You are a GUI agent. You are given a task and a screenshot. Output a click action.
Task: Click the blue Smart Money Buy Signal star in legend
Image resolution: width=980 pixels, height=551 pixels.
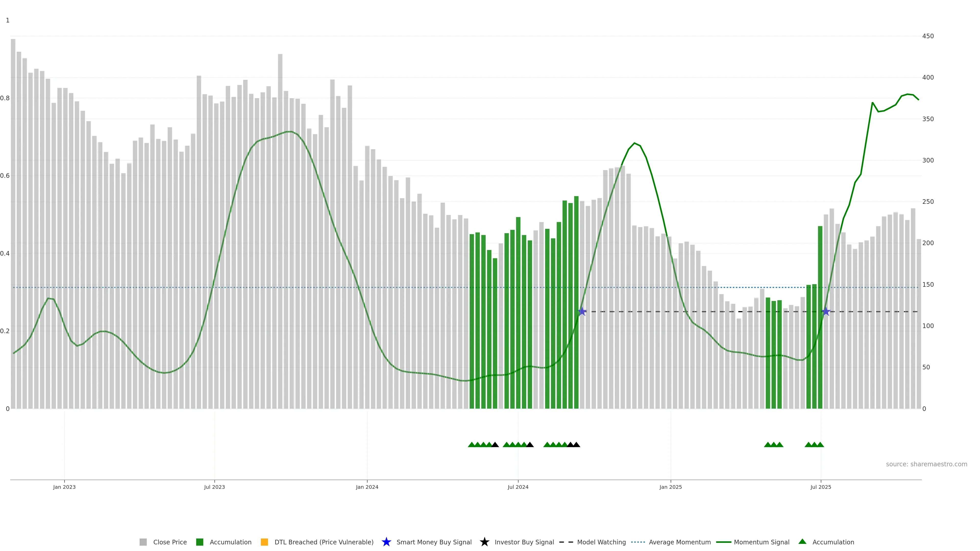tap(386, 542)
